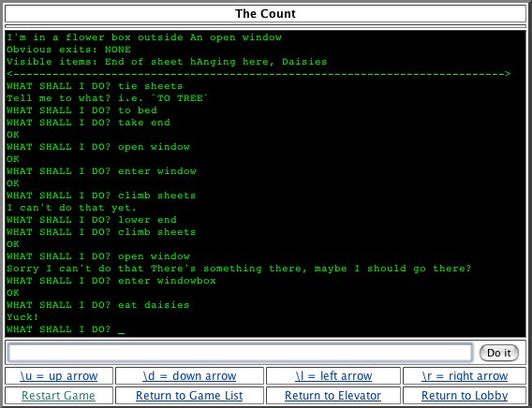Click the 'Return to Elevator' link
Viewport: 532px width, 408px height.
tap(332, 396)
